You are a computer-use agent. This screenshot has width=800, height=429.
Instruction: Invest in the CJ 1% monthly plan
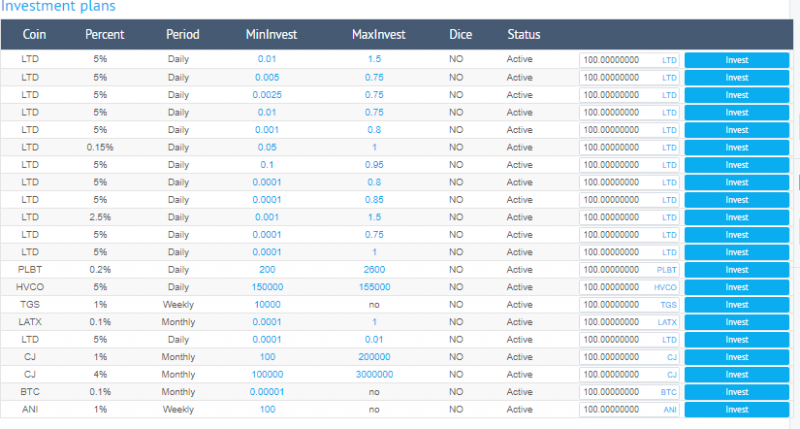(x=737, y=357)
